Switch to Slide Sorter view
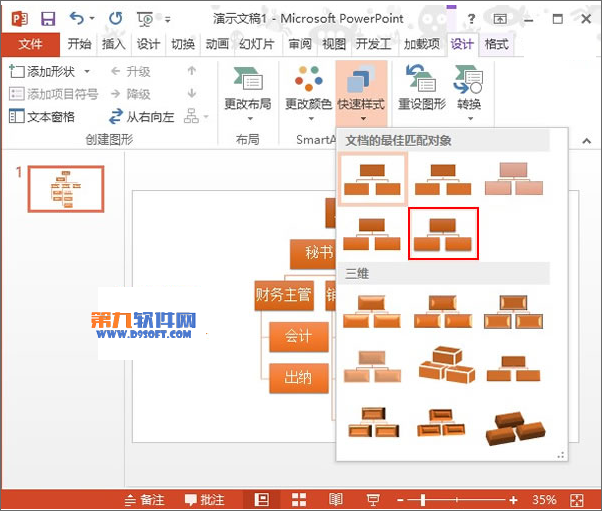The height and width of the screenshot is (511, 602). (299, 500)
